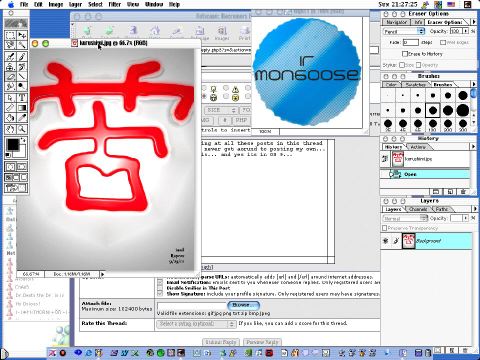Open Layers palette menu arrow

pyautogui.click(x=474, y=209)
